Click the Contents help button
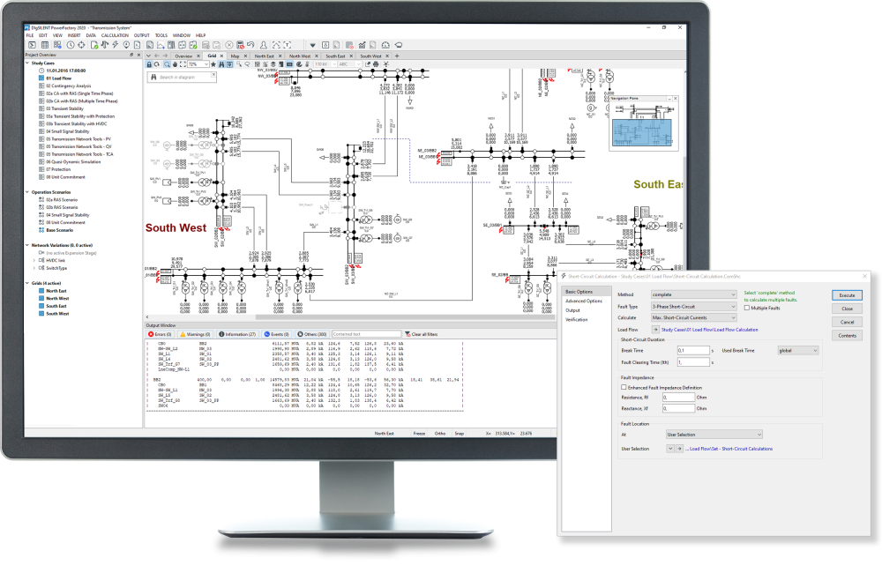Image resolution: width=882 pixels, height=588 pixels. pos(847,336)
